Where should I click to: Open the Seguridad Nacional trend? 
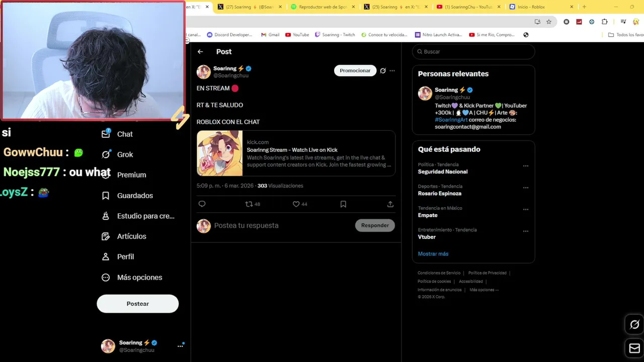click(443, 171)
